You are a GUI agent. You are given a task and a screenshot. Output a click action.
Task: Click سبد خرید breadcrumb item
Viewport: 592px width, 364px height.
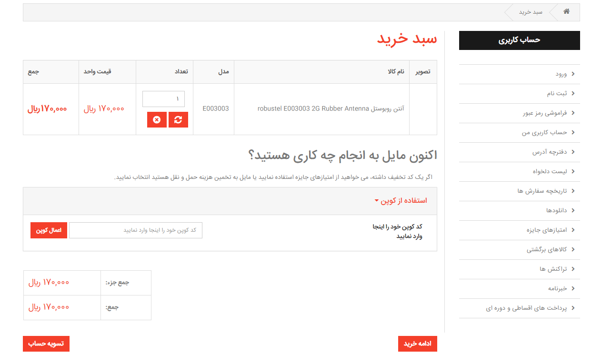pyautogui.click(x=531, y=12)
